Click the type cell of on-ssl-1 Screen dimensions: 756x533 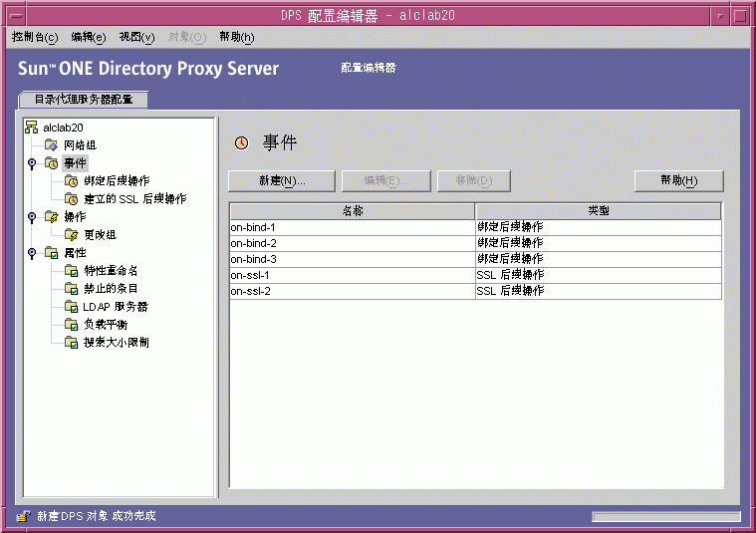[x=599, y=275]
